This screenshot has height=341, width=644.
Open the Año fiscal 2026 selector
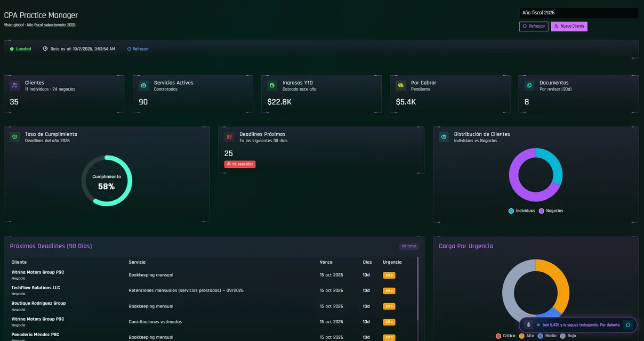coord(578,13)
